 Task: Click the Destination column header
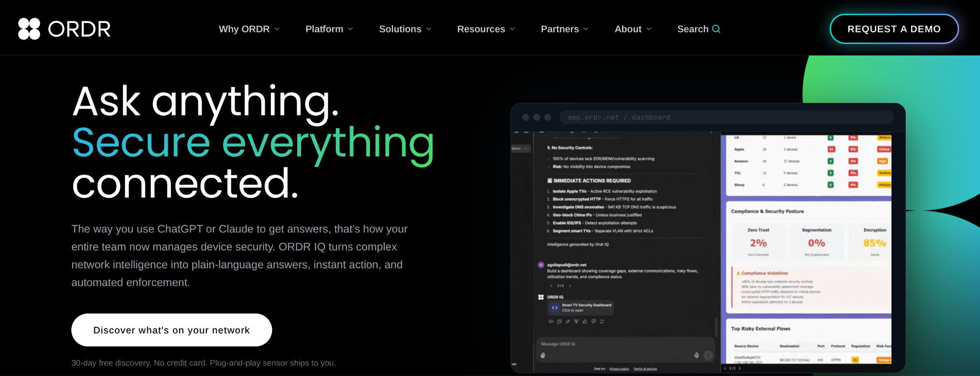coord(790,346)
